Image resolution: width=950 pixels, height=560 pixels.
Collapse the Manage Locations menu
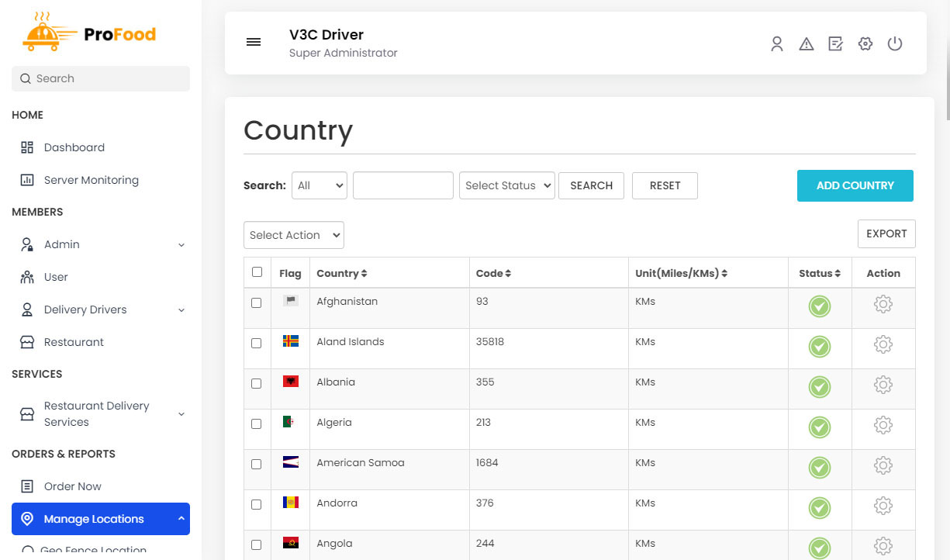(101, 519)
